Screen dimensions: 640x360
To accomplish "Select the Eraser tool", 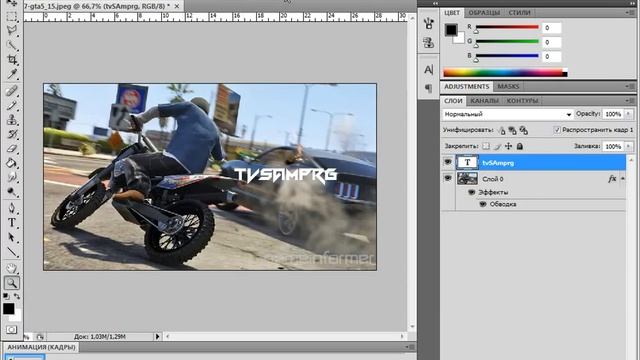I will 11,149.
